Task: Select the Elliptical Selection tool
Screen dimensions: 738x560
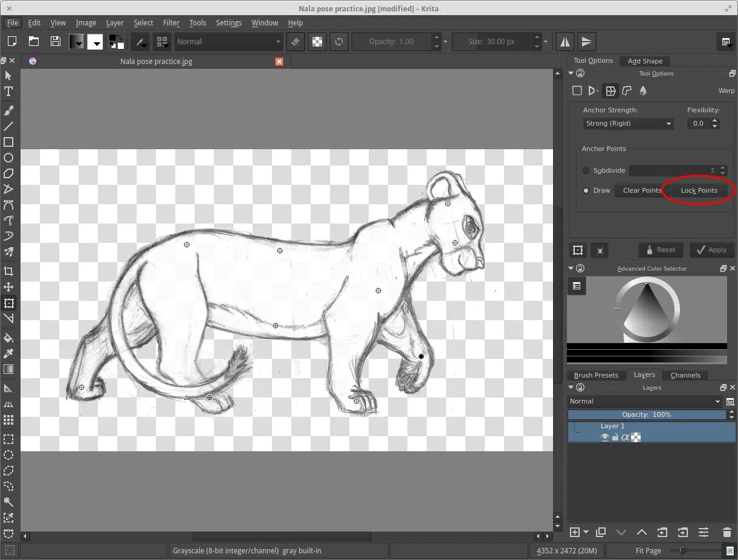Action: pos(8,455)
